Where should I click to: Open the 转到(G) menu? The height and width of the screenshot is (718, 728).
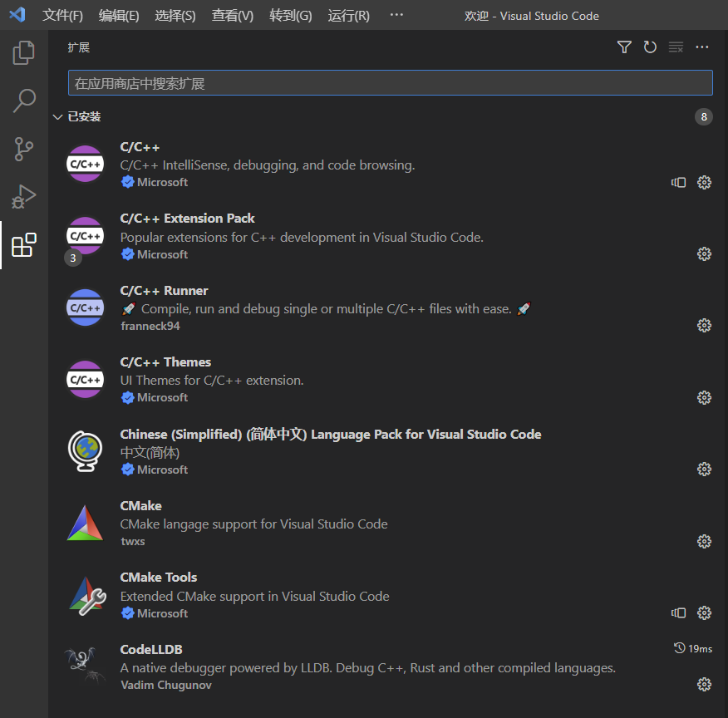(x=291, y=16)
